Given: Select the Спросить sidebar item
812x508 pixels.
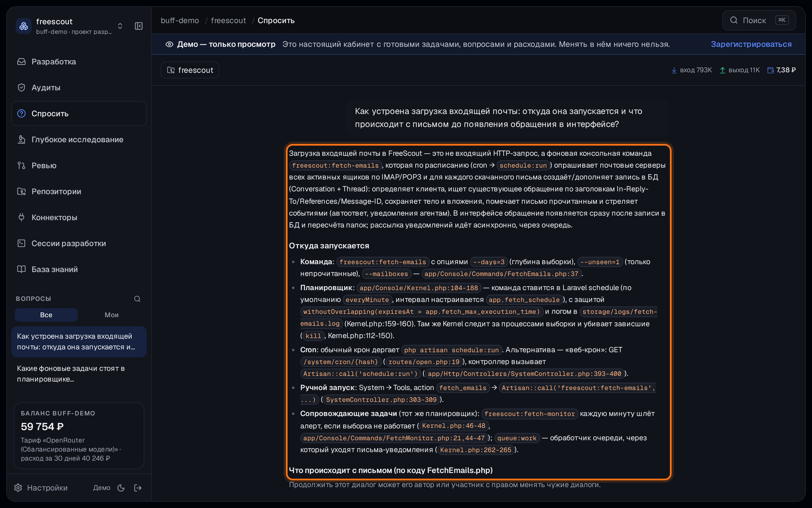Looking at the screenshot, I should (x=79, y=113).
